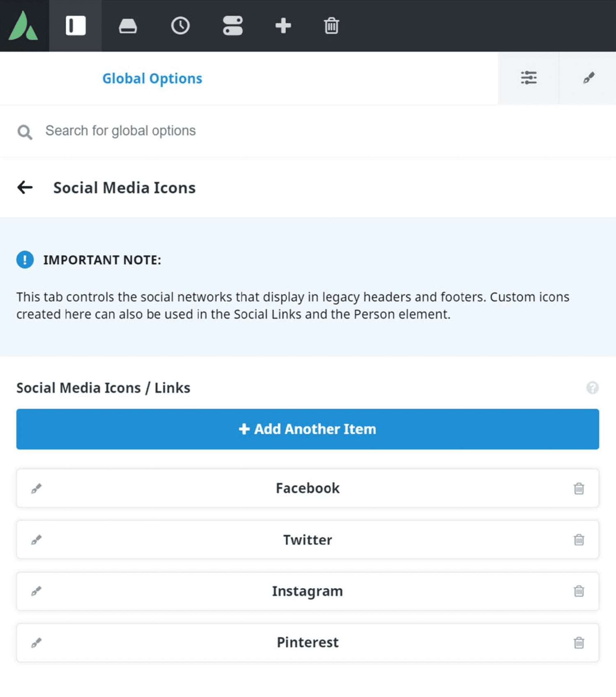
Task: Click the Avada logo in the toolbar
Action: 23,25
